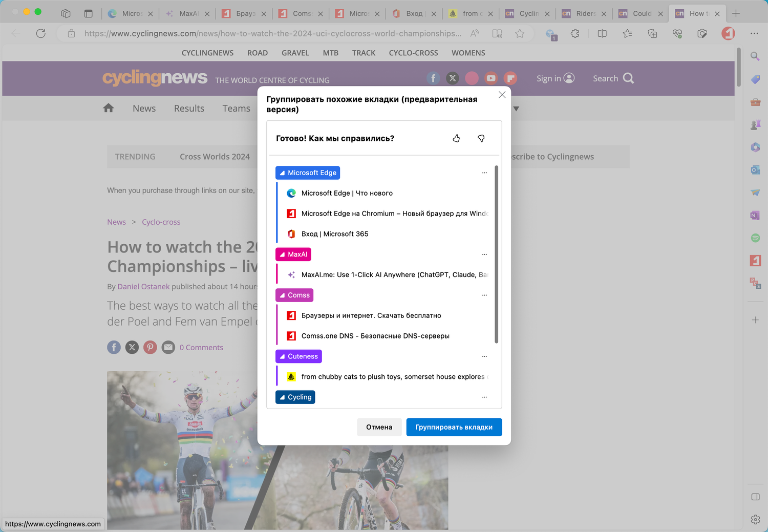Click the Split screen toolbar icon
Image resolution: width=768 pixels, height=532 pixels.
602,34
